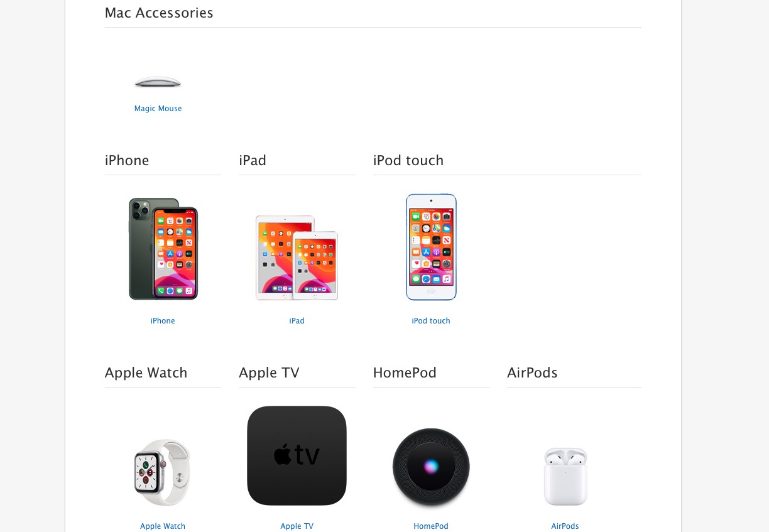Viewport: 769px width, 532px height.
Task: Select the iPhone product image
Action: click(163, 249)
